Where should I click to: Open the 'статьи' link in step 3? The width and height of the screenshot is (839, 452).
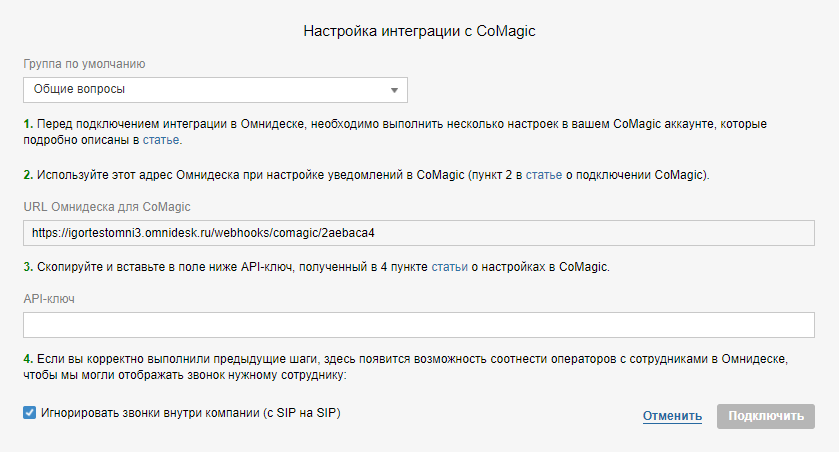click(449, 267)
